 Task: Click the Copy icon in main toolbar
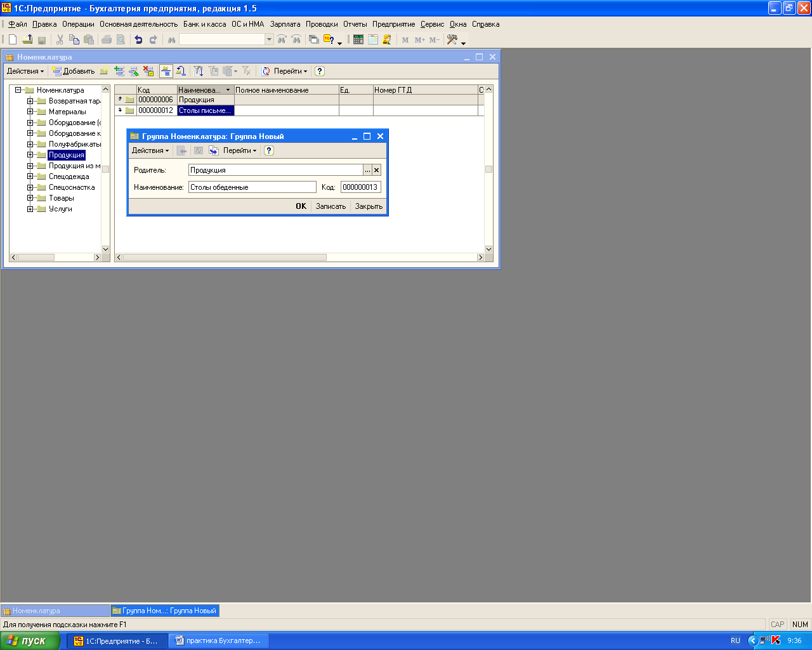pyautogui.click(x=74, y=39)
